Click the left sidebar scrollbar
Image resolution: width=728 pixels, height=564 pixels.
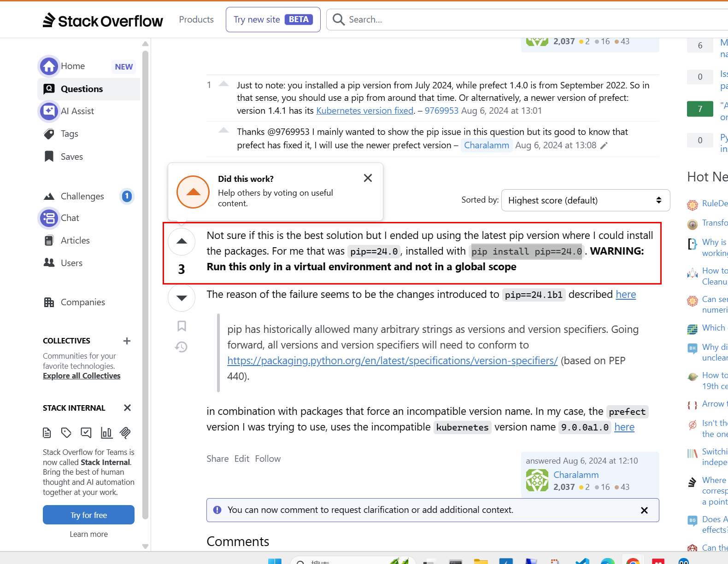pyautogui.click(x=145, y=285)
